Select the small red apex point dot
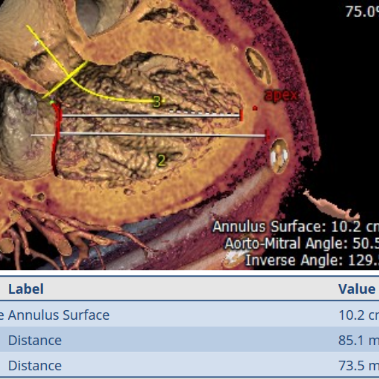 coord(255,108)
